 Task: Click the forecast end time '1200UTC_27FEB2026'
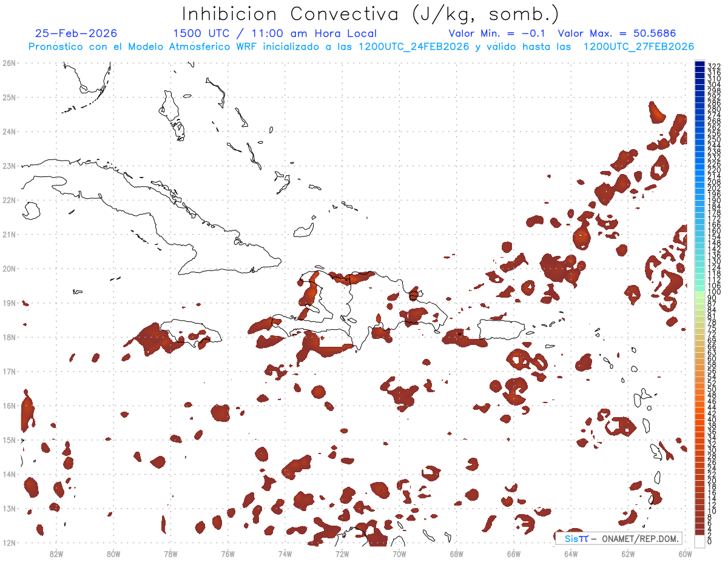[638, 47]
